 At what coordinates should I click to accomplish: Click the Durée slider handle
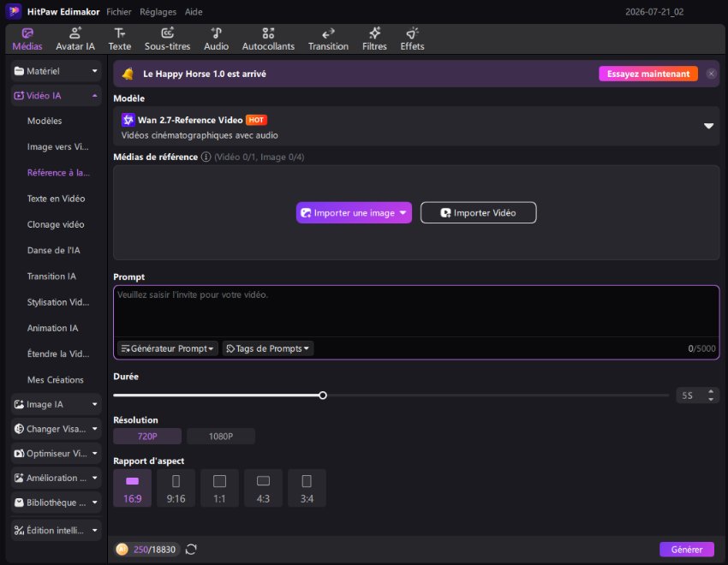(x=323, y=395)
